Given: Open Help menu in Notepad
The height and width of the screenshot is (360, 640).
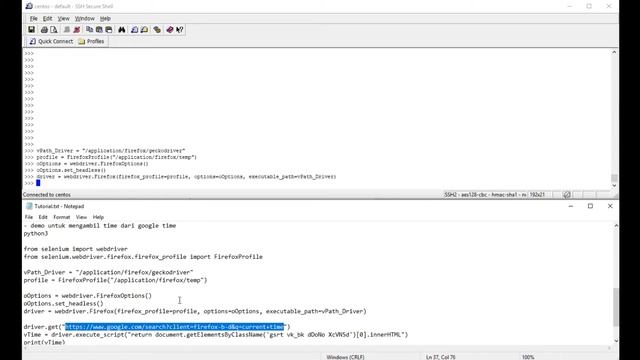Looking at the screenshot, I should click(x=98, y=217).
